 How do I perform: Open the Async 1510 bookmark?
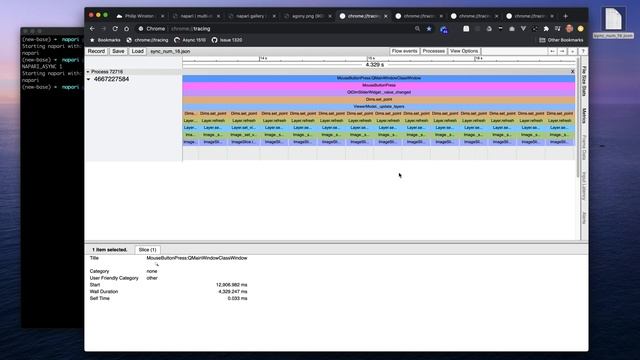190,40
